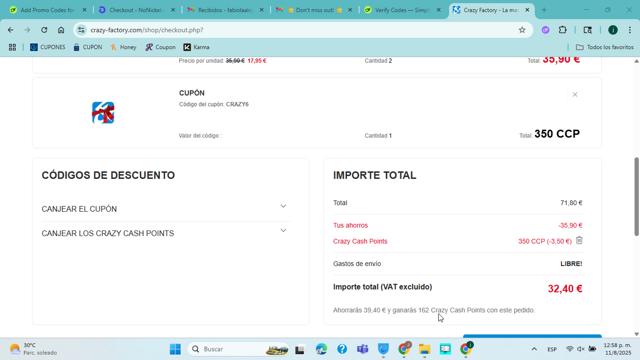Open Coupon bookmark
Viewport: 640px width, 360px height.
[160, 47]
